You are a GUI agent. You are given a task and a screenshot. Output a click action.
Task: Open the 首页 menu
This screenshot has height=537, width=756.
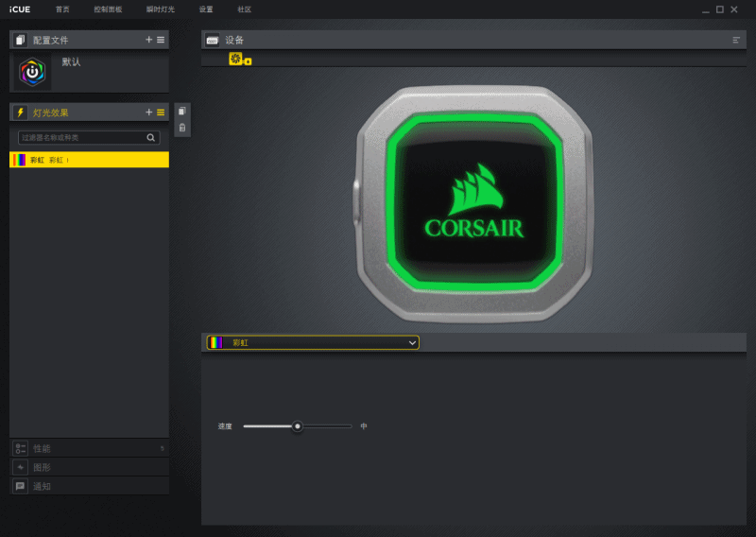(x=62, y=9)
